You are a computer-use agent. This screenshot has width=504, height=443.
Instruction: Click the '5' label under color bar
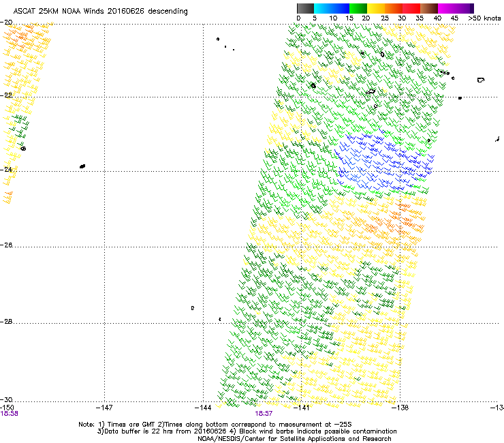click(315, 18)
